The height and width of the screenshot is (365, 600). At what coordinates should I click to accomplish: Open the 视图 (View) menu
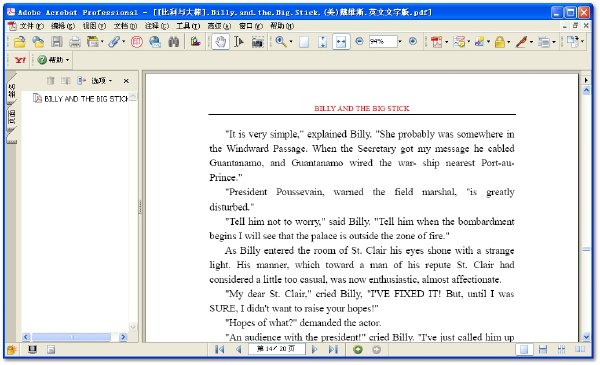click(x=94, y=26)
